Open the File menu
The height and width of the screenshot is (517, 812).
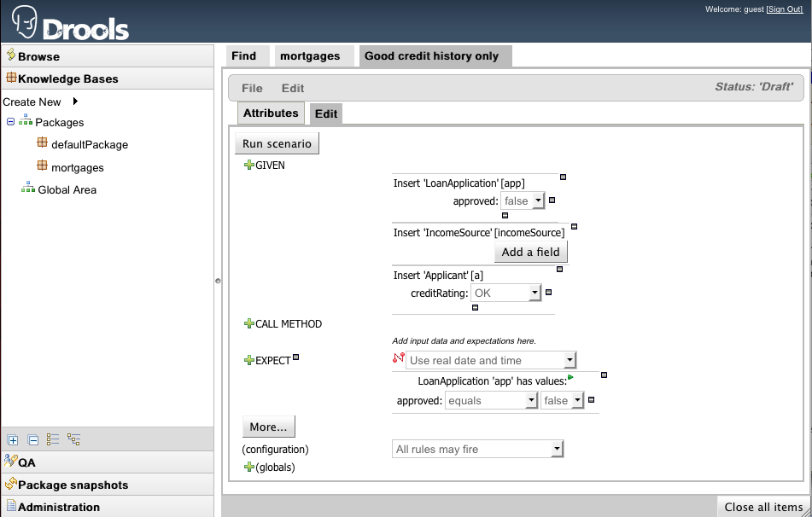coord(252,89)
